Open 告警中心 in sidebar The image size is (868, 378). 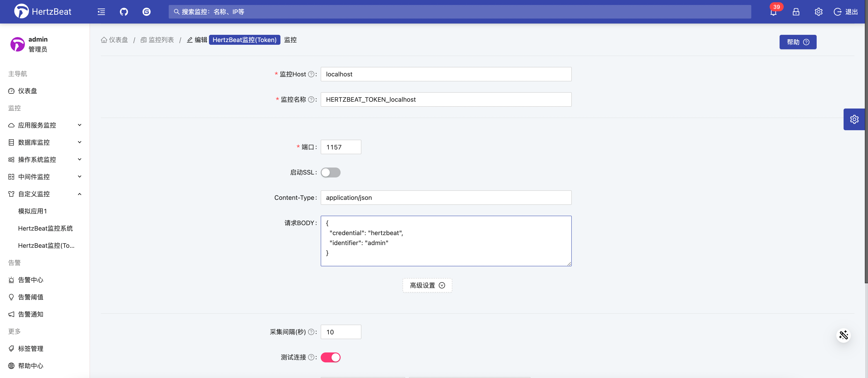31,280
